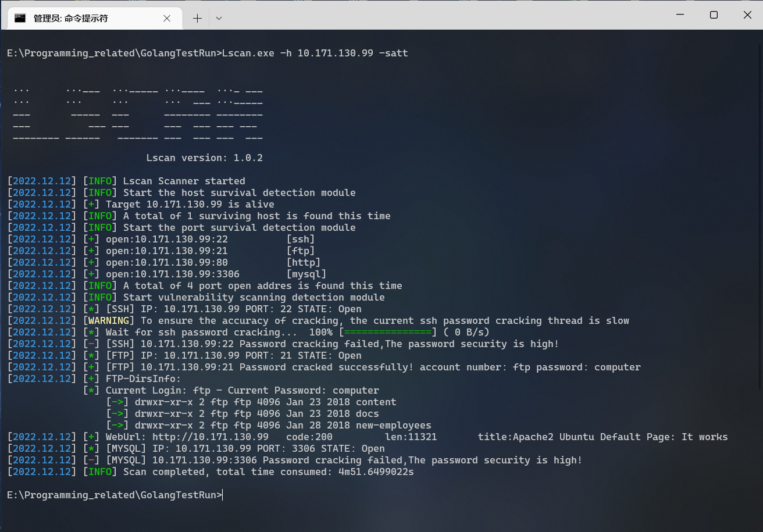Click the '[FTP] IP: 10.171.130.99 PORT: 21' line

coord(184,355)
